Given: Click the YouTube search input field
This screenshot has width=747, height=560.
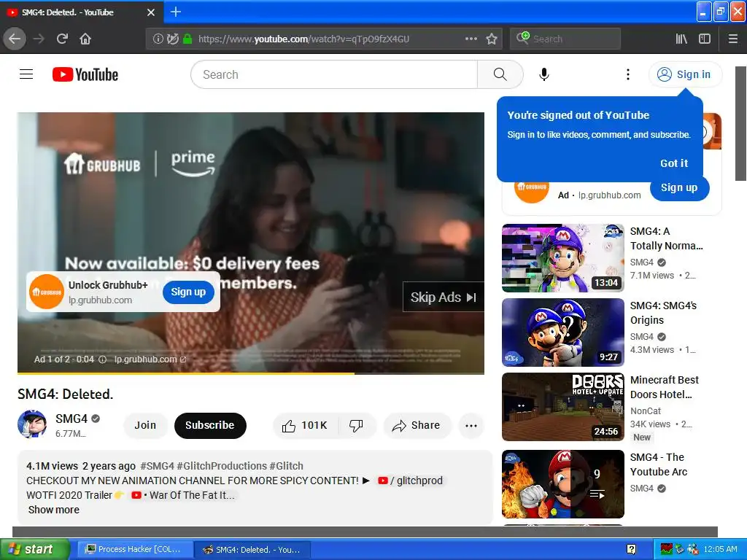Looking at the screenshot, I should click(x=334, y=74).
